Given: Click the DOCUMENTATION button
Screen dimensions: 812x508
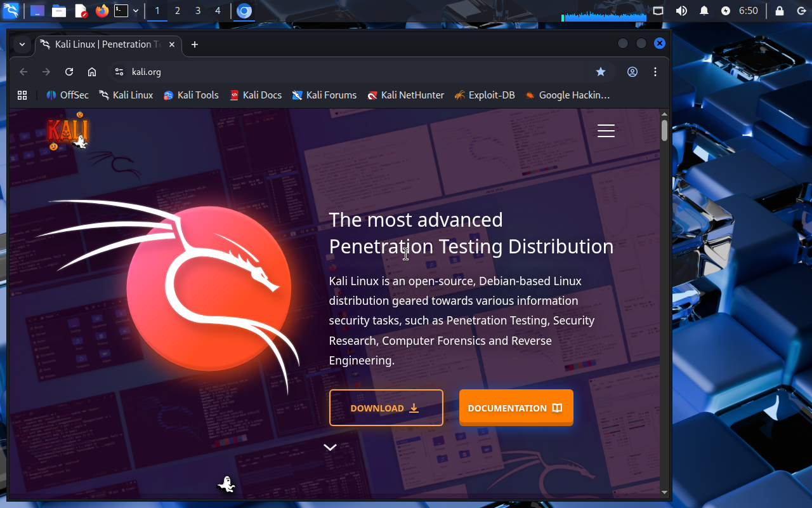Looking at the screenshot, I should coord(516,408).
